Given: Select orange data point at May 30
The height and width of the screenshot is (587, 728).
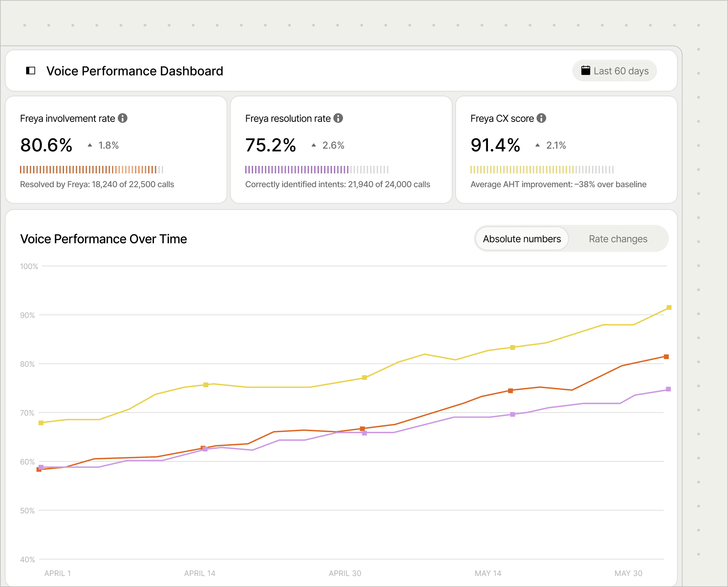Looking at the screenshot, I should point(666,357).
